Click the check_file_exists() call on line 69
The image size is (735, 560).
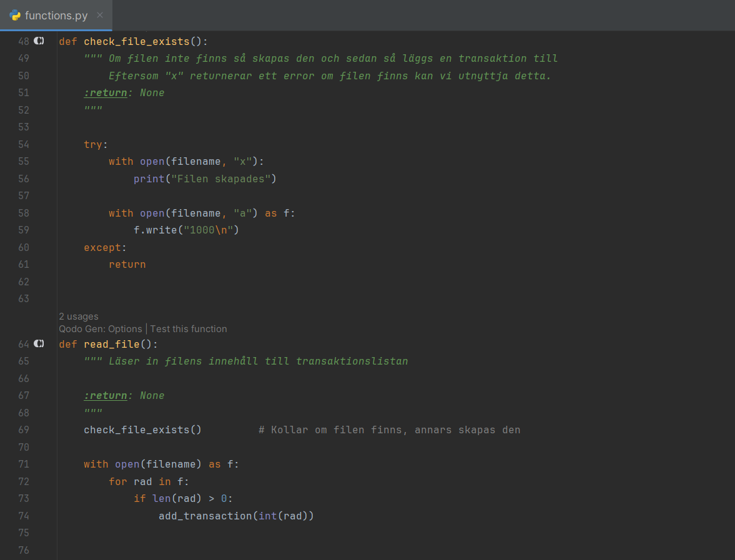142,430
